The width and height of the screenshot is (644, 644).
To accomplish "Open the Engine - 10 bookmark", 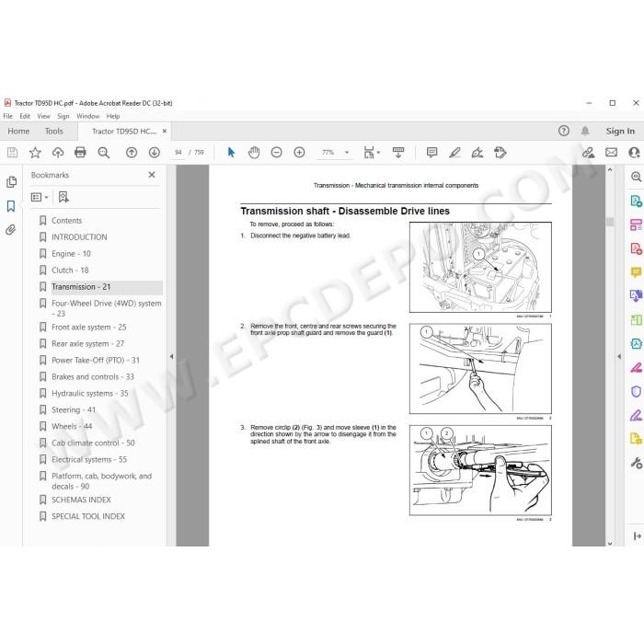I will click(x=71, y=254).
